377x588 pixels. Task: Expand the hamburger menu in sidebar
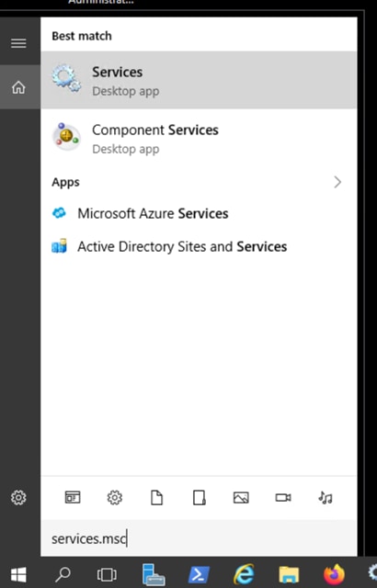(x=18, y=43)
